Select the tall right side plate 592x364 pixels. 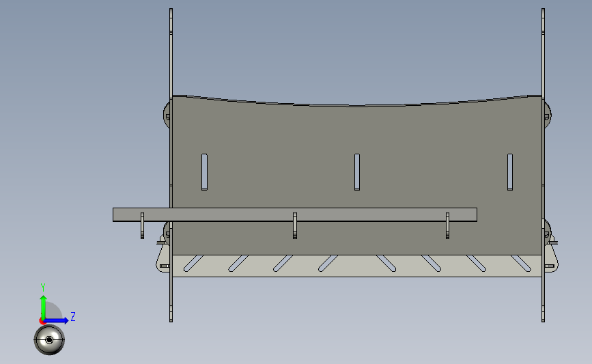click(543, 165)
